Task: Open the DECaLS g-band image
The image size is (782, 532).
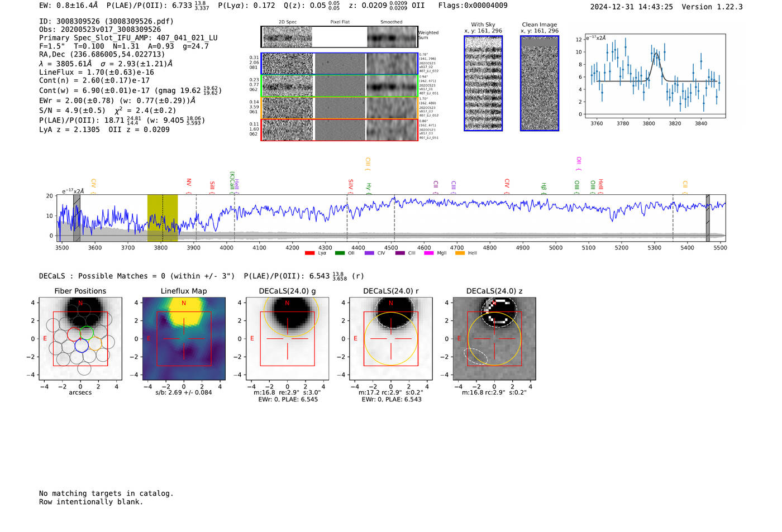Action: (288, 339)
